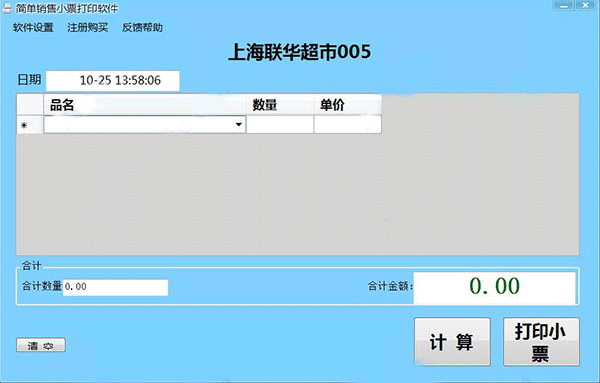Viewport: 600px width, 383px height.
Task: Click the 清空 button
Action: 41,345
